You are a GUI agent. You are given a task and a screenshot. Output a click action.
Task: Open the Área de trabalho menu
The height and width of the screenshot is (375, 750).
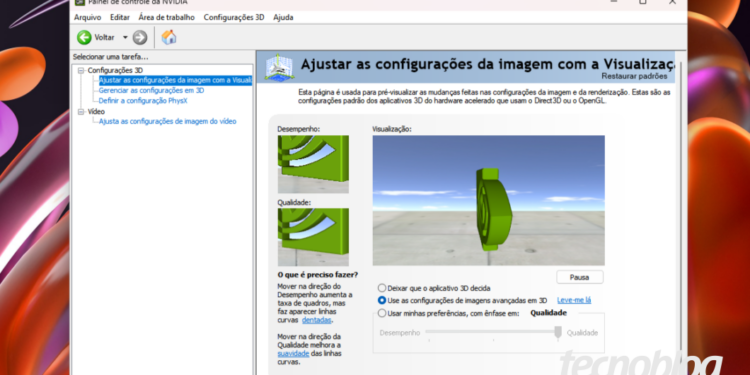tap(166, 17)
